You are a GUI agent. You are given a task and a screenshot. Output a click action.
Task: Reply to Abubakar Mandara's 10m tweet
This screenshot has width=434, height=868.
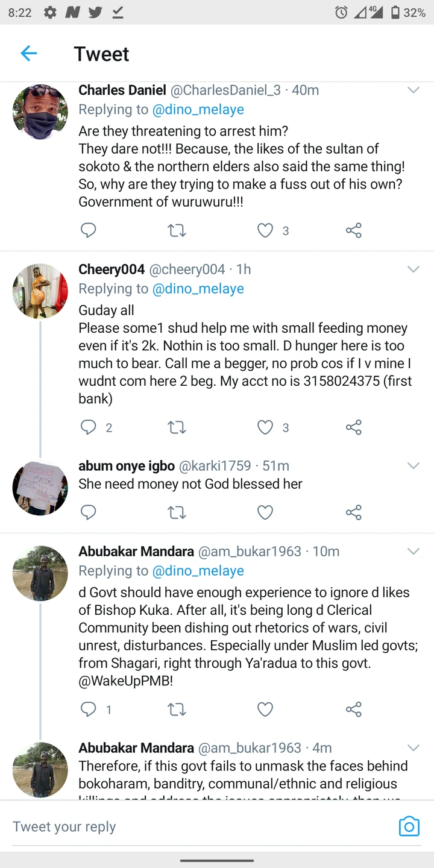(89, 709)
